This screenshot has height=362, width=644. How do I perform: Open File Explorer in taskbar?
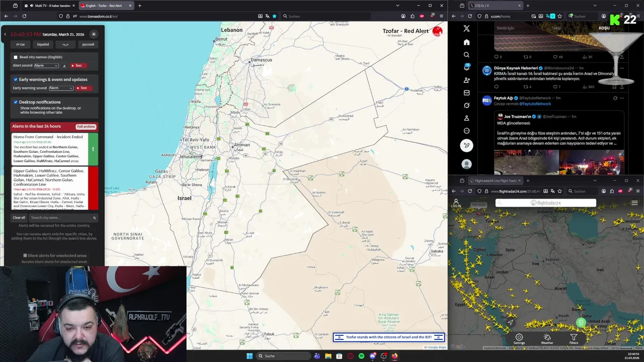point(328,356)
